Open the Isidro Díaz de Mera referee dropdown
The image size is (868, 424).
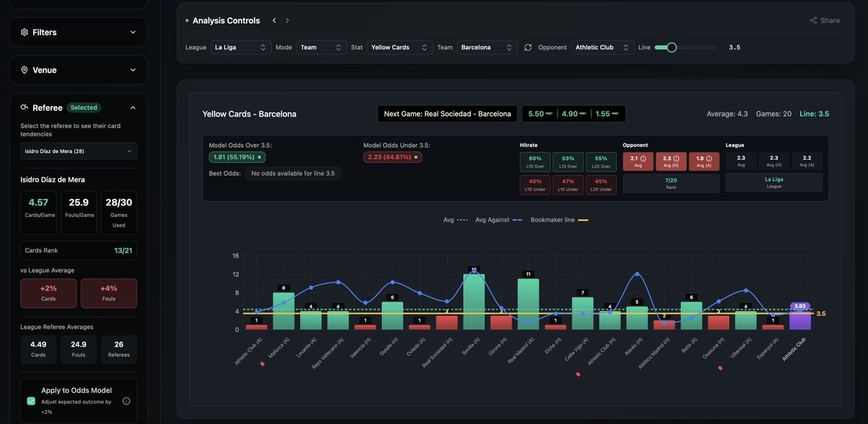pyautogui.click(x=78, y=151)
